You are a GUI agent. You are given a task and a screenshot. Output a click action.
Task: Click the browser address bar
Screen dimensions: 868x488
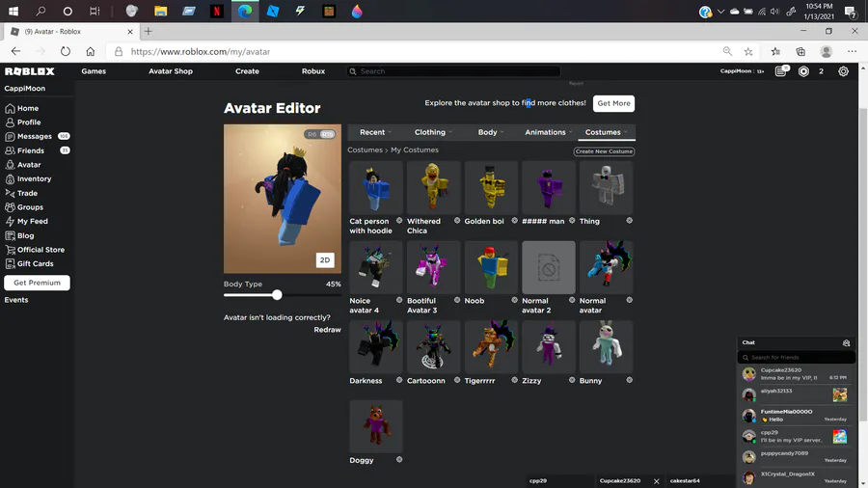click(420, 51)
